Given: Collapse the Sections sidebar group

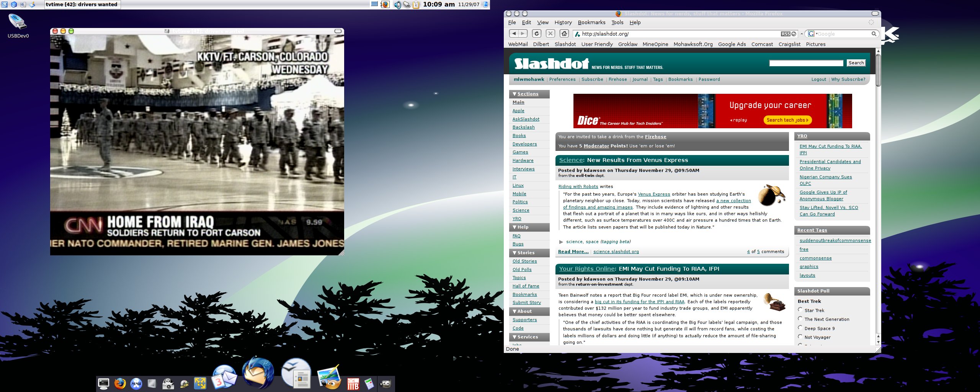Looking at the screenshot, I should click(514, 94).
